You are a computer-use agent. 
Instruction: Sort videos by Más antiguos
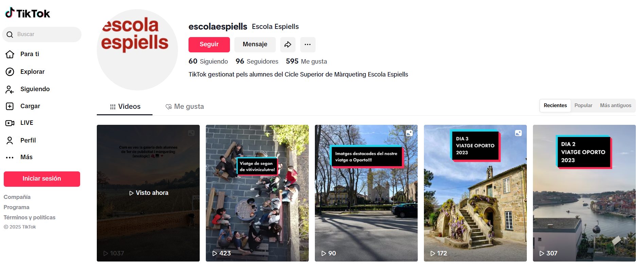pos(615,105)
